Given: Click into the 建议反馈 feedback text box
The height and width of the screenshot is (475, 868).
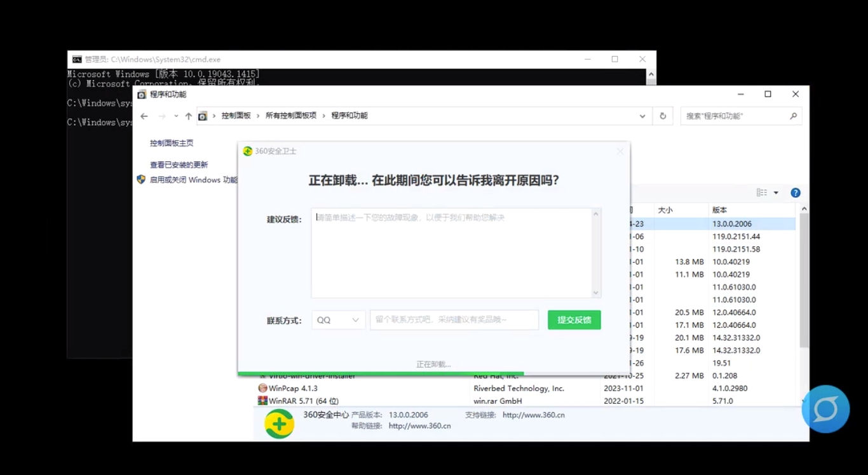Looking at the screenshot, I should (x=456, y=253).
